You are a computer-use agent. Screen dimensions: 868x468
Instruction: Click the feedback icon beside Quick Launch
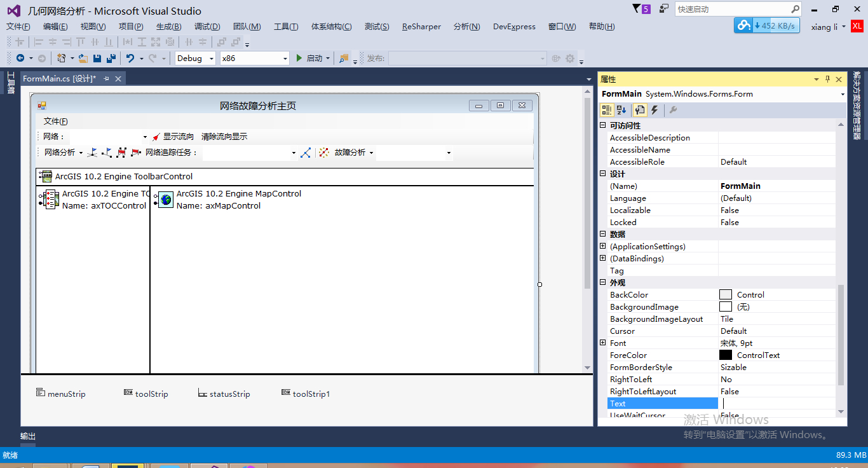664,9
